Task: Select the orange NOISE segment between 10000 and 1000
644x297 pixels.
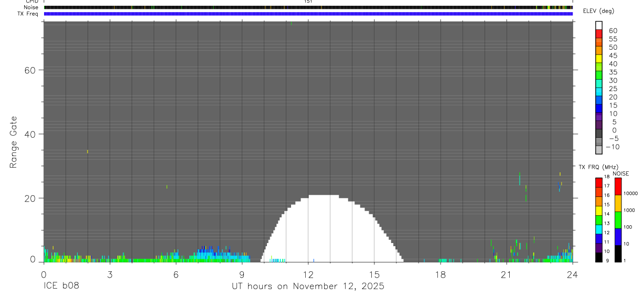Action: pos(618,203)
